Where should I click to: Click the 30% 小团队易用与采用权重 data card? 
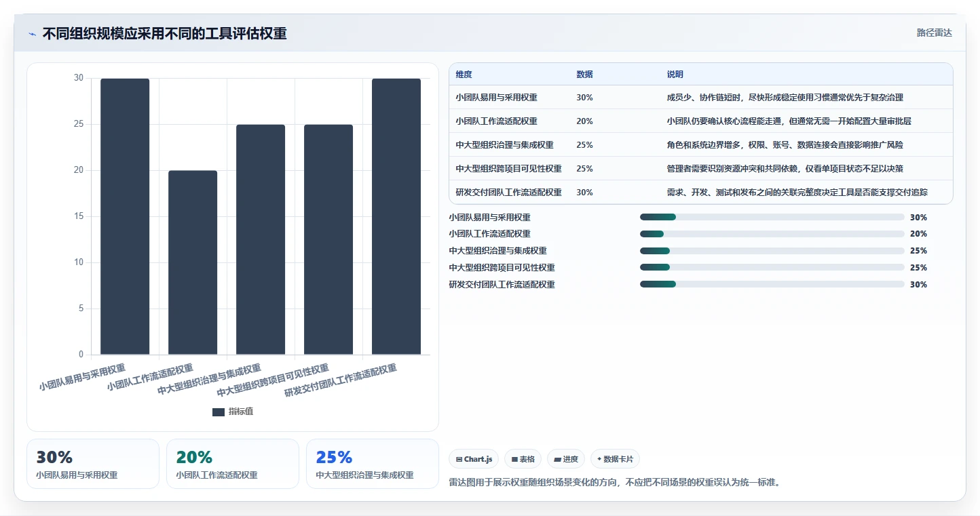click(x=93, y=464)
